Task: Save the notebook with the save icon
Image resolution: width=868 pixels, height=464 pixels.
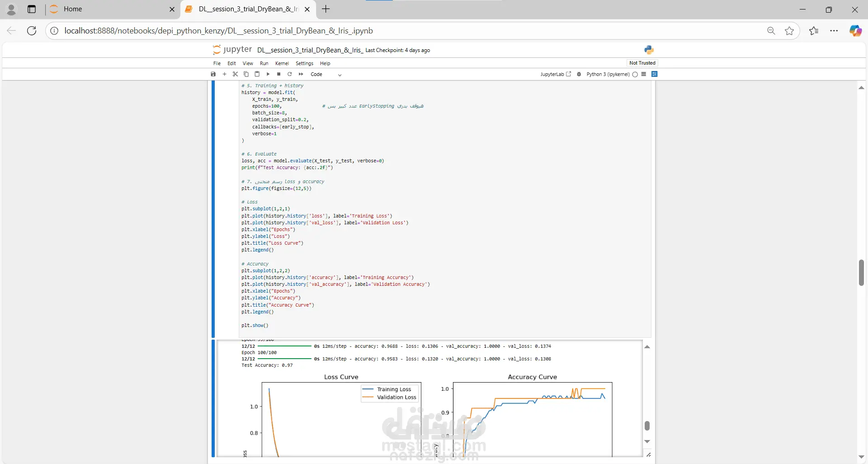Action: click(213, 74)
